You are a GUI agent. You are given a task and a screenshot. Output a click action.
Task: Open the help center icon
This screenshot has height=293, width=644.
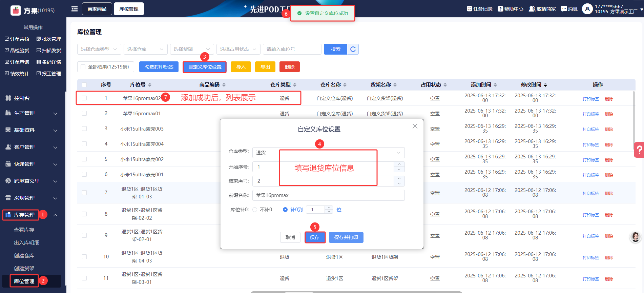tap(500, 9)
